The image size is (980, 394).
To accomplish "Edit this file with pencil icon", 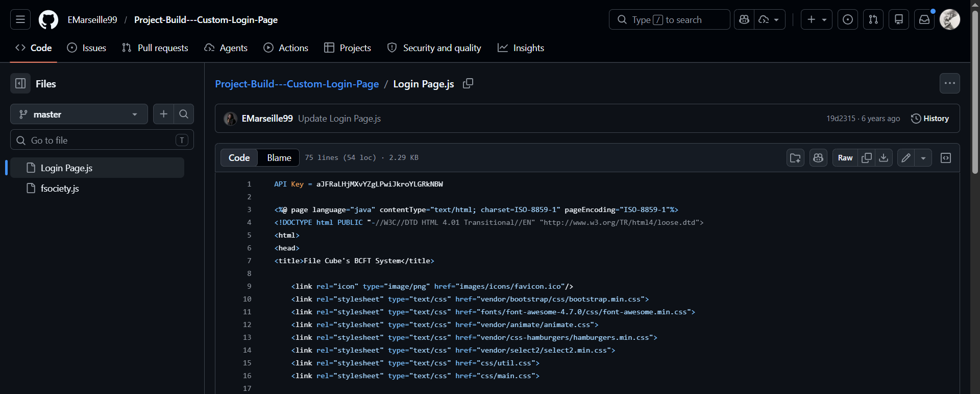I will tap(906, 158).
